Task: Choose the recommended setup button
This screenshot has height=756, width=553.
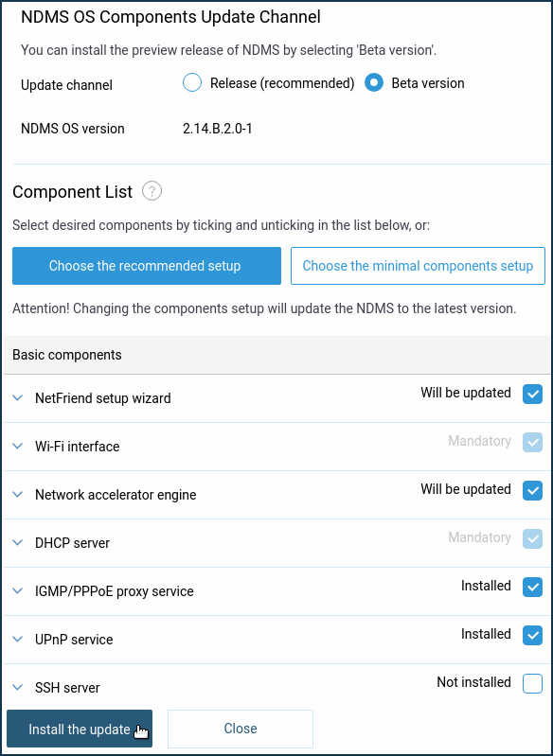Action: click(147, 266)
